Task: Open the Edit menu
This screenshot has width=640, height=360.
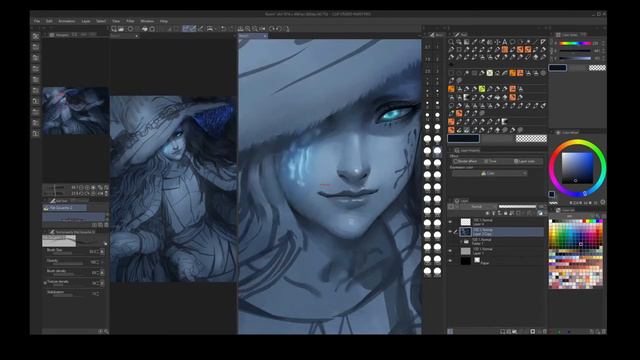Action: 49,21
